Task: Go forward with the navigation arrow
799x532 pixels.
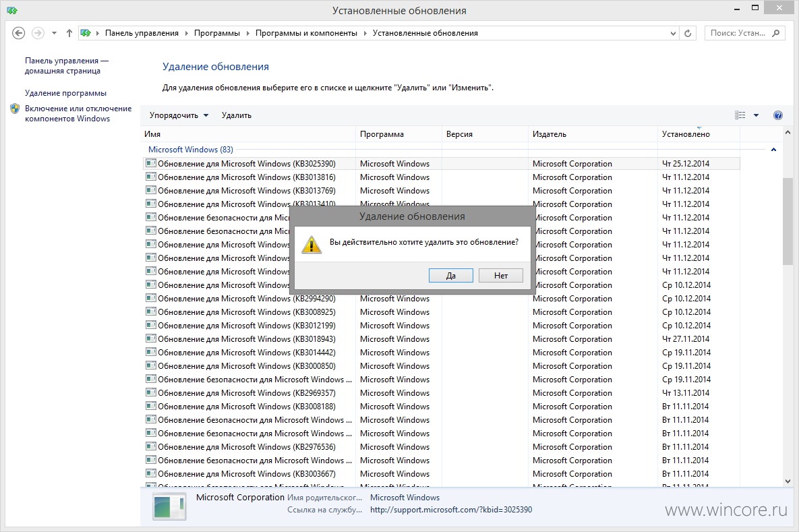Action: 38,33
